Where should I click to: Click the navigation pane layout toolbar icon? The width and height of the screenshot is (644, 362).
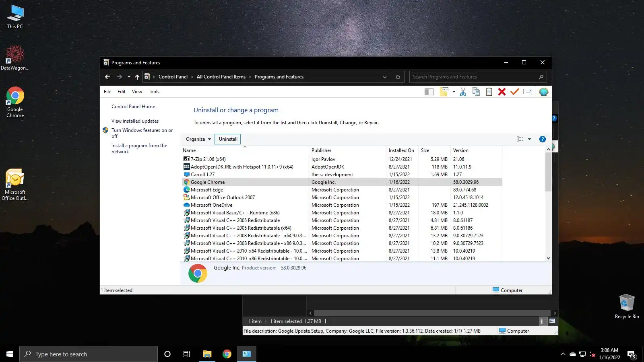click(x=429, y=92)
